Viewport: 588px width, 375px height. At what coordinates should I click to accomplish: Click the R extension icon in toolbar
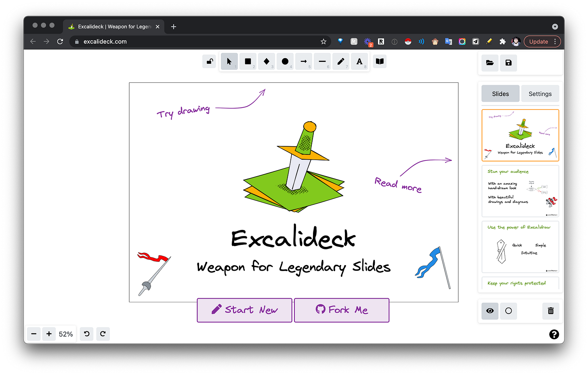[381, 41]
